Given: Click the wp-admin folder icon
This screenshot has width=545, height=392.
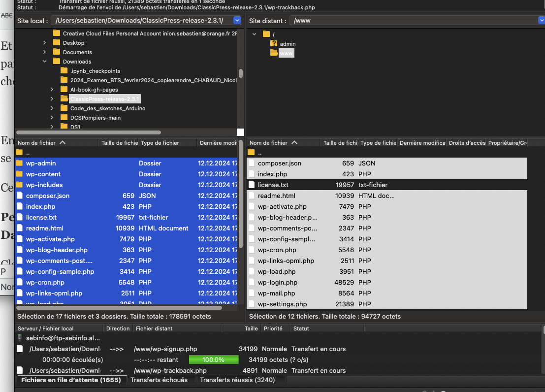Looking at the screenshot, I should (x=20, y=163).
